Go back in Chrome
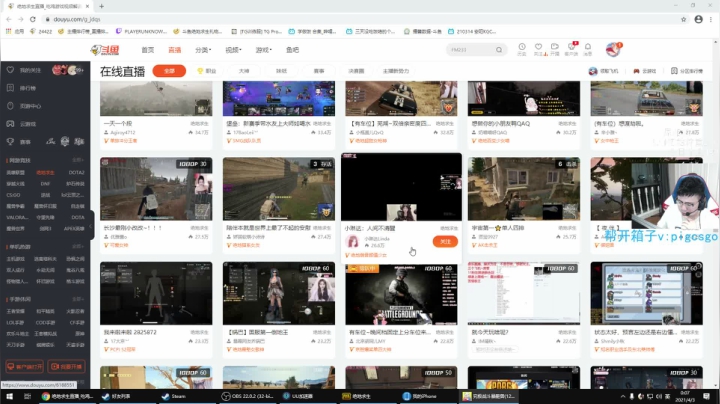Screen dimensions: 720x404 pos(9,19)
